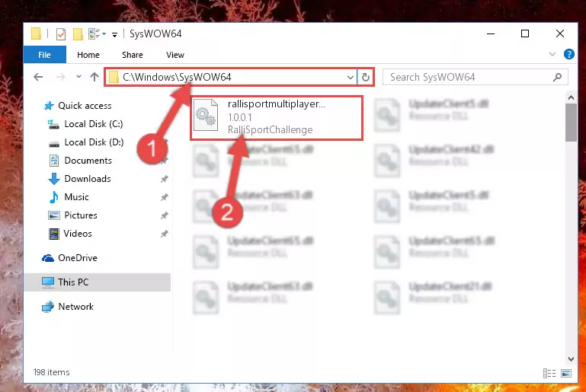Click the scroll down arrow of file list
The height and width of the screenshot is (392, 586).
[x=571, y=359]
